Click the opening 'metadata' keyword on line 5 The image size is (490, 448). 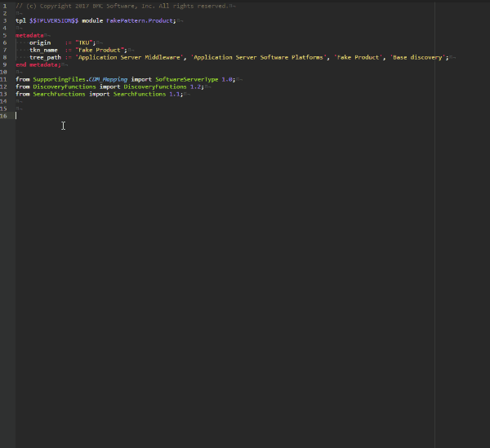pos(29,35)
